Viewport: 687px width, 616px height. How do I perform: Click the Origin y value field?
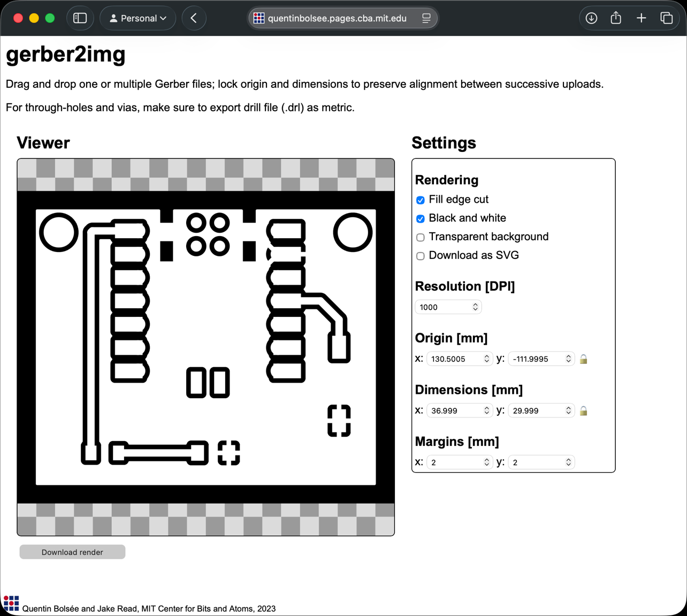(541, 359)
